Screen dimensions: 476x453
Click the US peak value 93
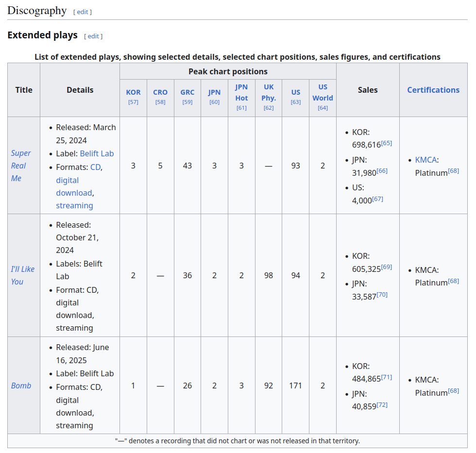click(296, 166)
